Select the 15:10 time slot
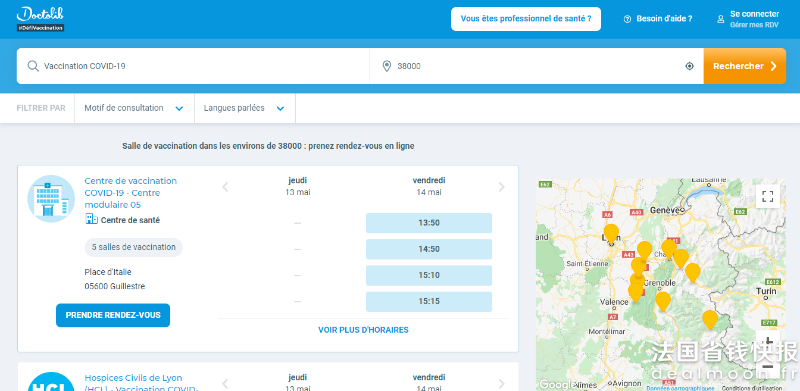800x391 pixels. click(429, 275)
